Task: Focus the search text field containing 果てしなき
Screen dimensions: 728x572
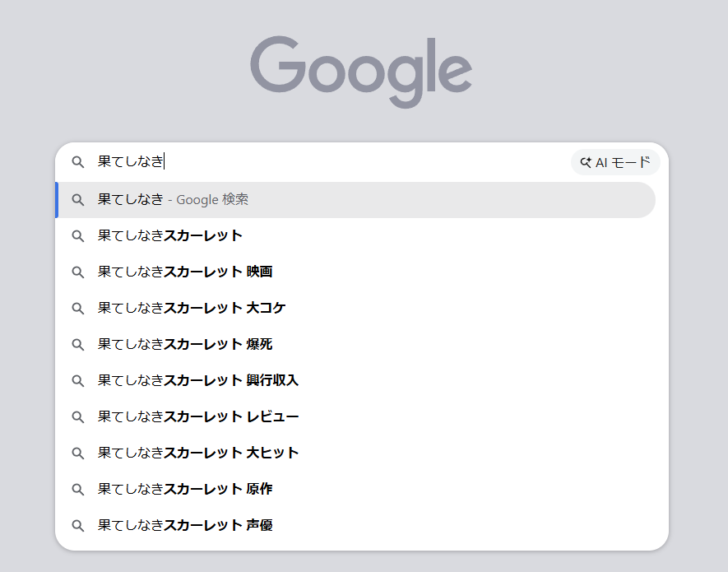Action: pos(329,162)
